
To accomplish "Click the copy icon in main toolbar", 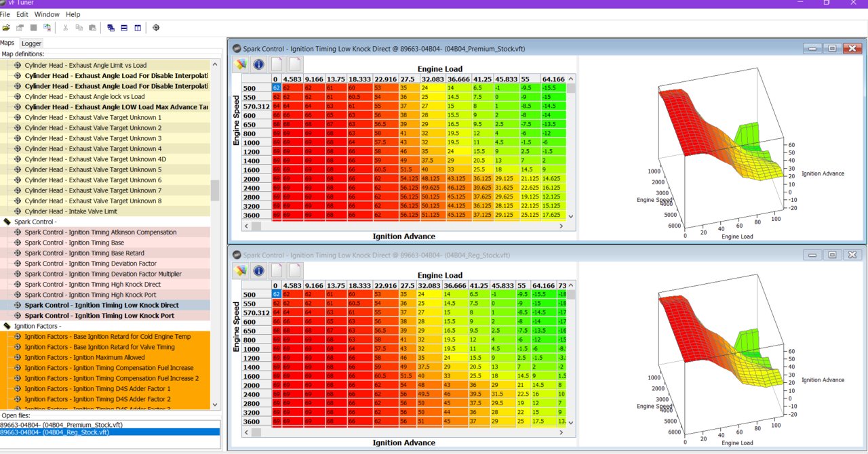I will (79, 28).
